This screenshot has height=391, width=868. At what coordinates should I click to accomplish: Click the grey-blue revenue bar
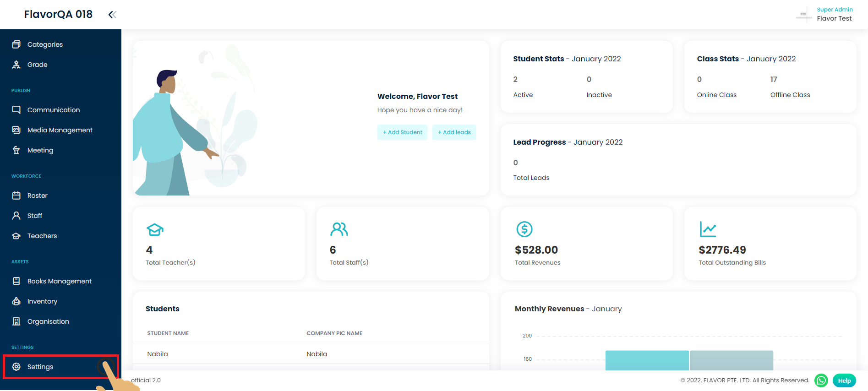click(x=732, y=360)
